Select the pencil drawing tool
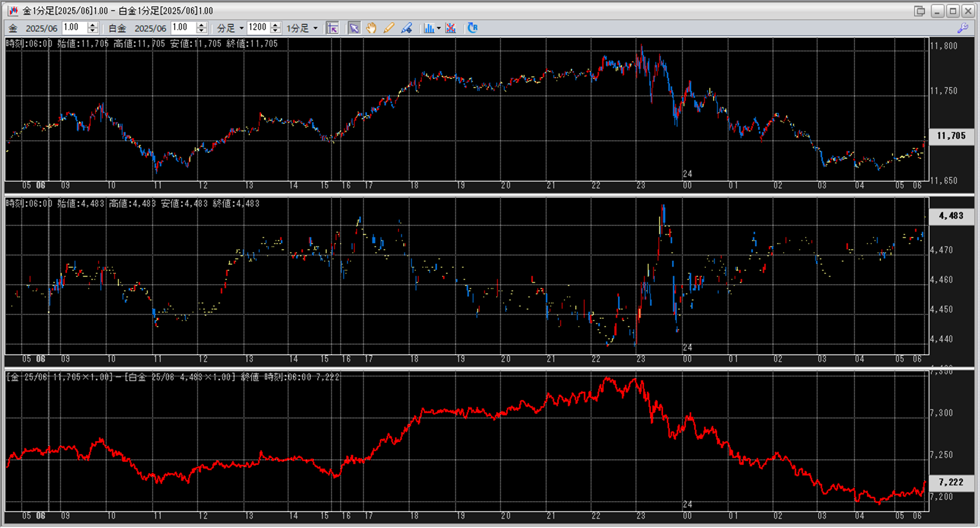The width and height of the screenshot is (980, 528). pos(388,28)
